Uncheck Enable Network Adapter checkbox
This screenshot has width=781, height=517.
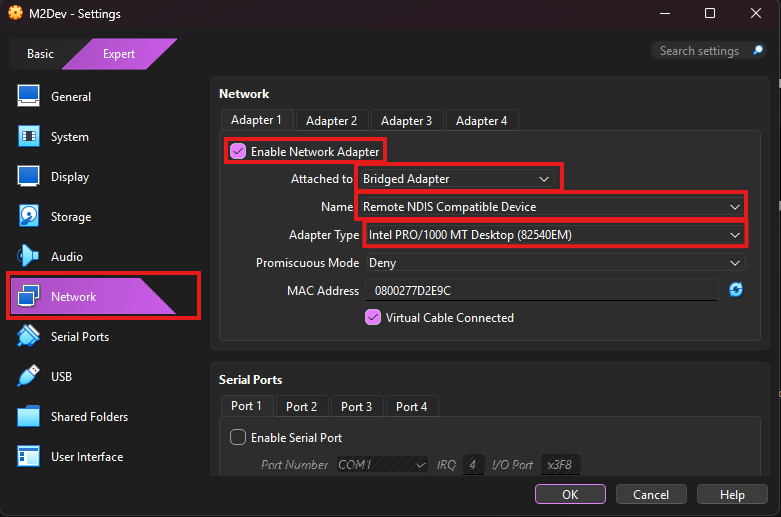238,152
